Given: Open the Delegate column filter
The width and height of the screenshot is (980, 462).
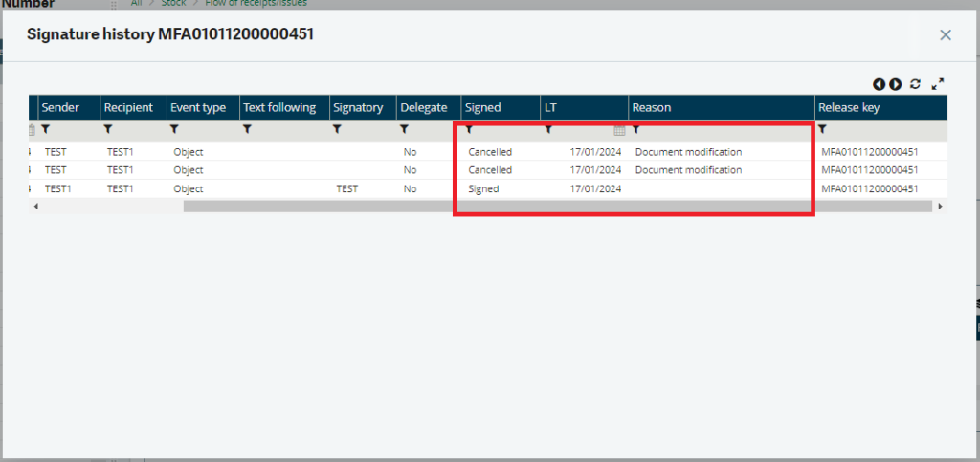Looking at the screenshot, I should click(x=405, y=129).
